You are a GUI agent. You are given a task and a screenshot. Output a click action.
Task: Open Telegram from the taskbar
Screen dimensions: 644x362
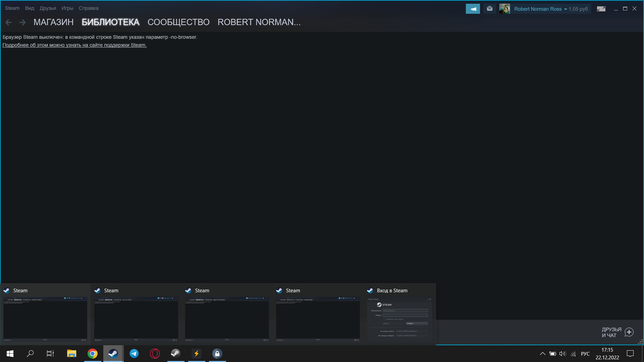(134, 354)
